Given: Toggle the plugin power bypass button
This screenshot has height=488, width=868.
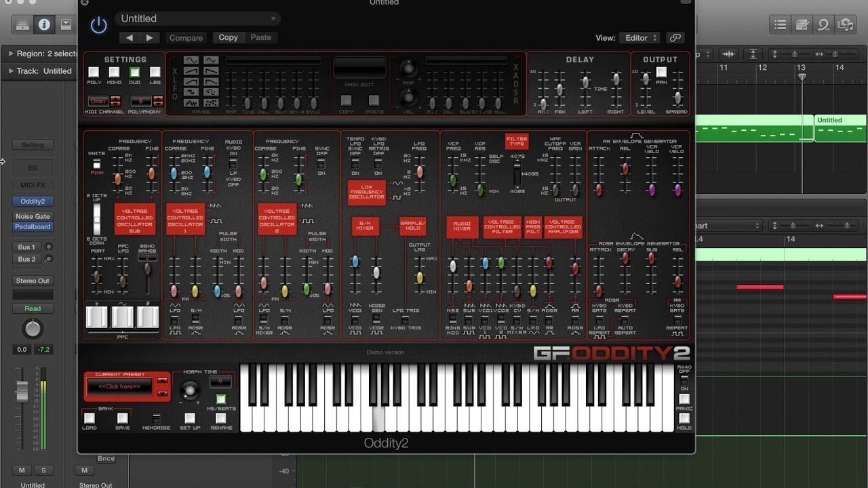Looking at the screenshot, I should click(x=99, y=25).
